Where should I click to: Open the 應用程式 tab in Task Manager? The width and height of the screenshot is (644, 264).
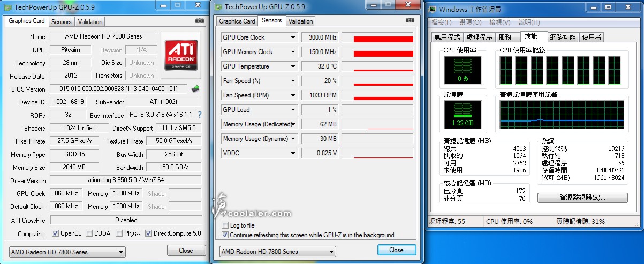click(448, 37)
